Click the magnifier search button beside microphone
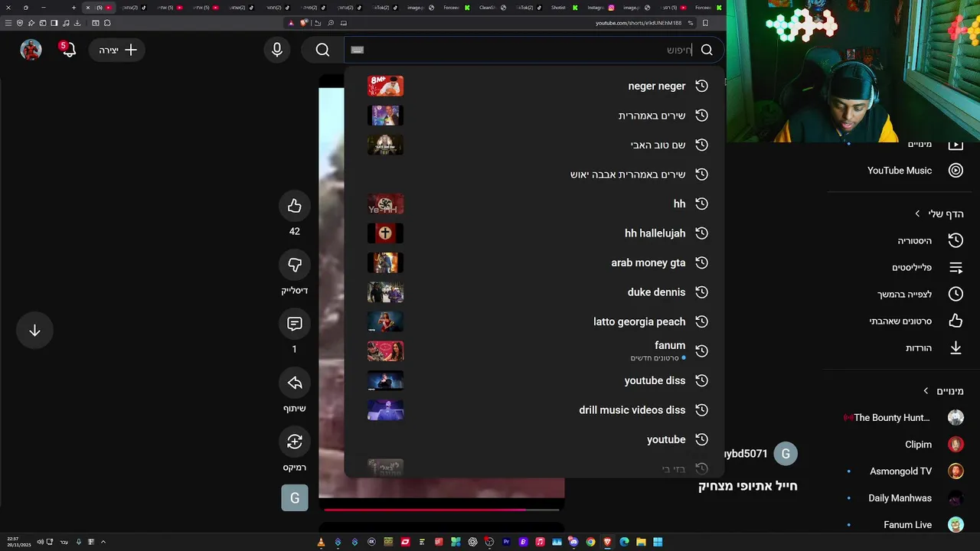 (x=322, y=50)
